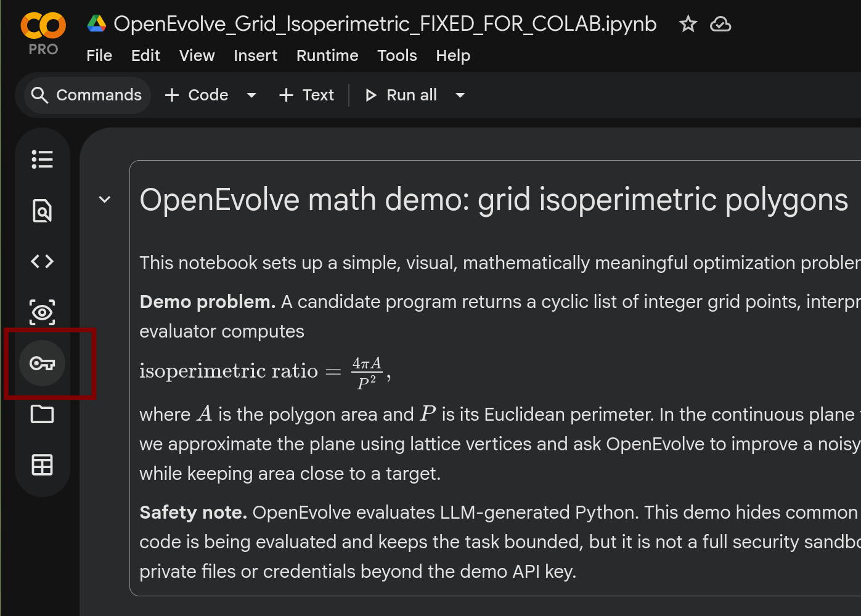Viewport: 861px width, 616px height.
Task: Rename the notebook title OpenEvolve_Grid_Isoperimetric_FIXED_FOR_COLAB.ipynb
Action: click(x=385, y=24)
